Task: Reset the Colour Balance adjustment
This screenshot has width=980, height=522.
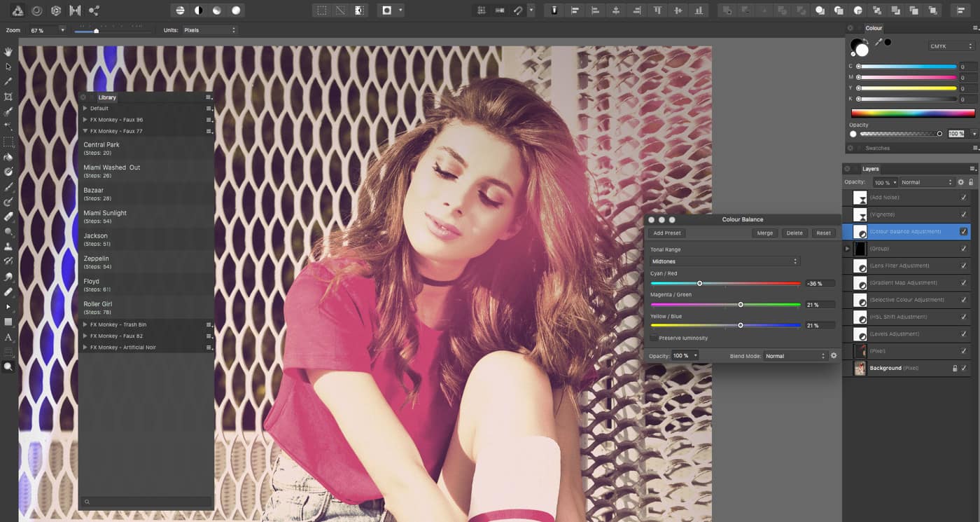Action: (823, 233)
